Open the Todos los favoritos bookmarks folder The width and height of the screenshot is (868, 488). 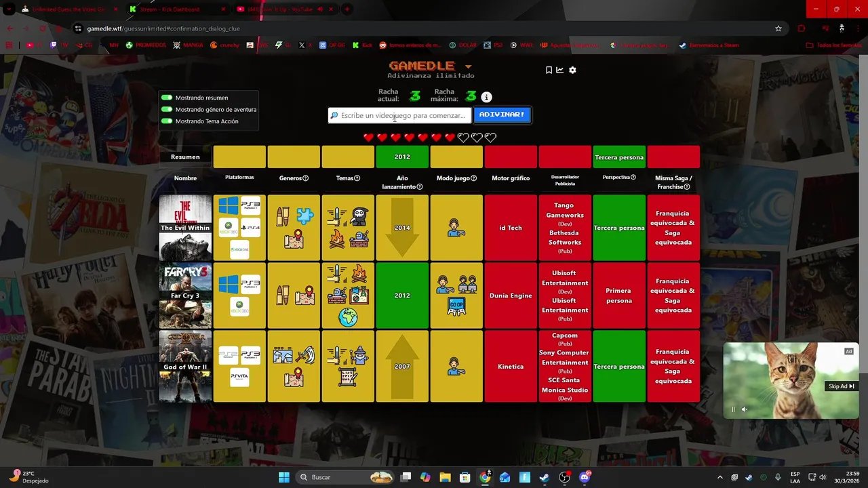coord(833,45)
